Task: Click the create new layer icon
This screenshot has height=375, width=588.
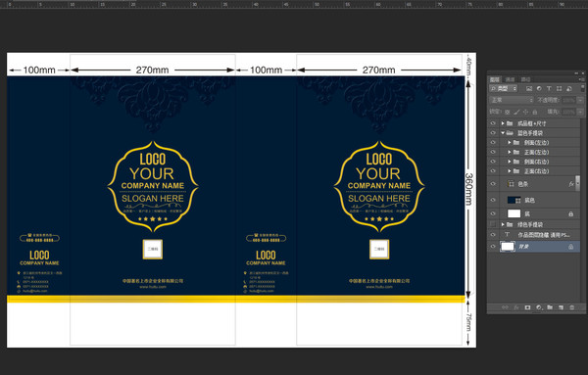Action: (561, 307)
